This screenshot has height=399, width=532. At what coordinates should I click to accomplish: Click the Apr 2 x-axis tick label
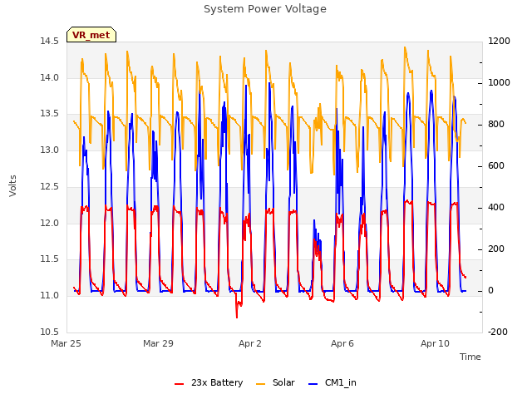(250, 343)
